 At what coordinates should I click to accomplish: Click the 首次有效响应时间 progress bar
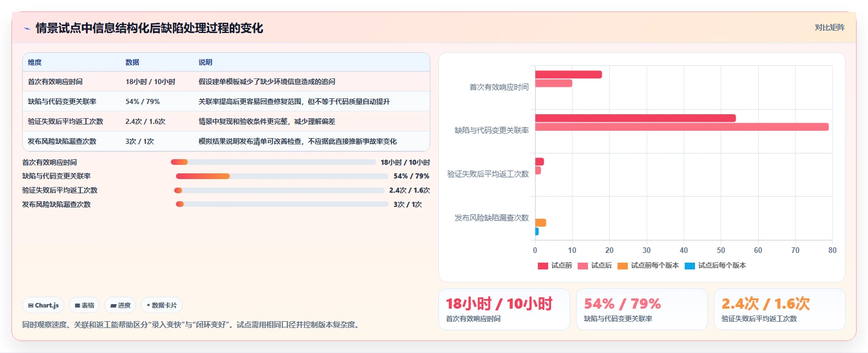coord(273,162)
